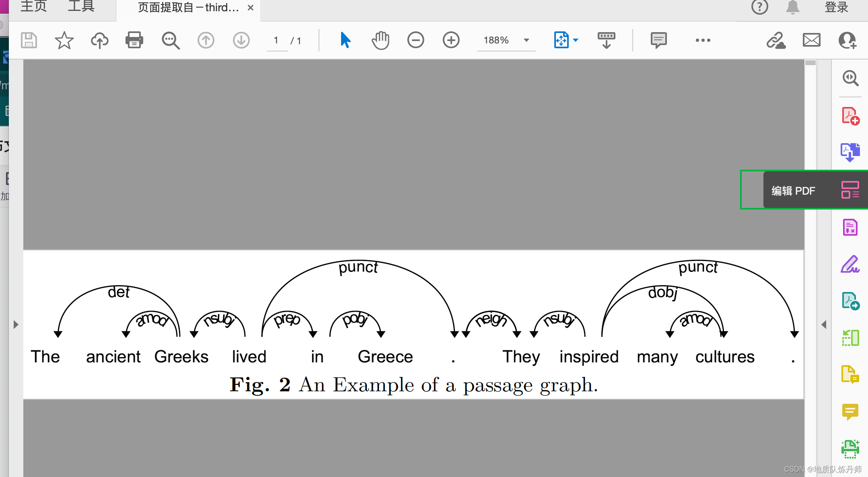Select the hand pan tool
Viewport: 868px width, 477px height.
tap(380, 40)
